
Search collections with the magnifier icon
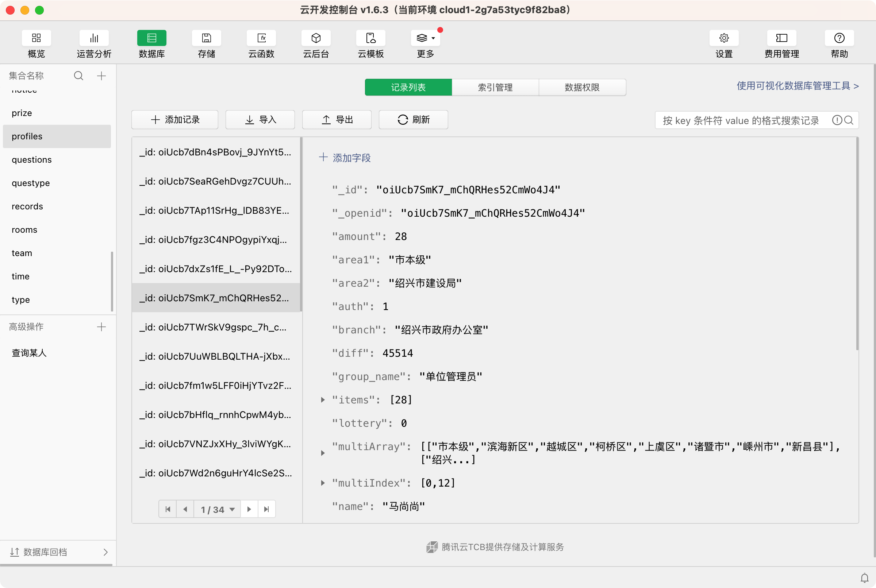coord(78,76)
